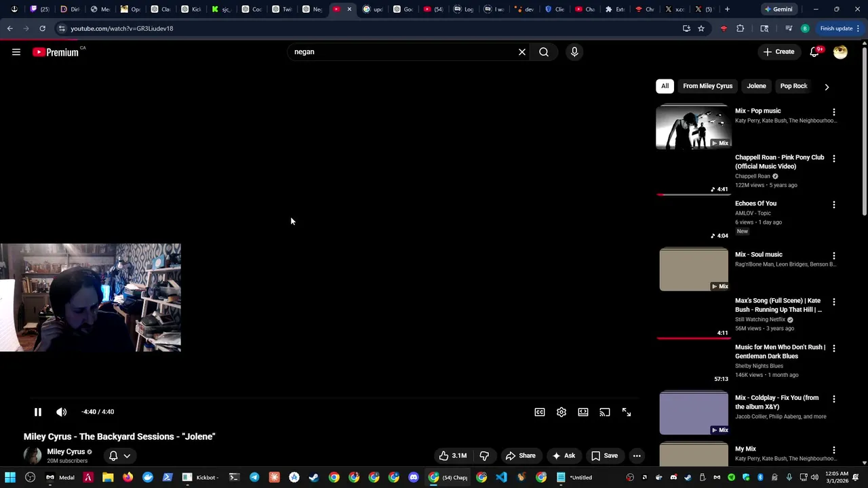Open a new browser tab

pyautogui.click(x=727, y=9)
